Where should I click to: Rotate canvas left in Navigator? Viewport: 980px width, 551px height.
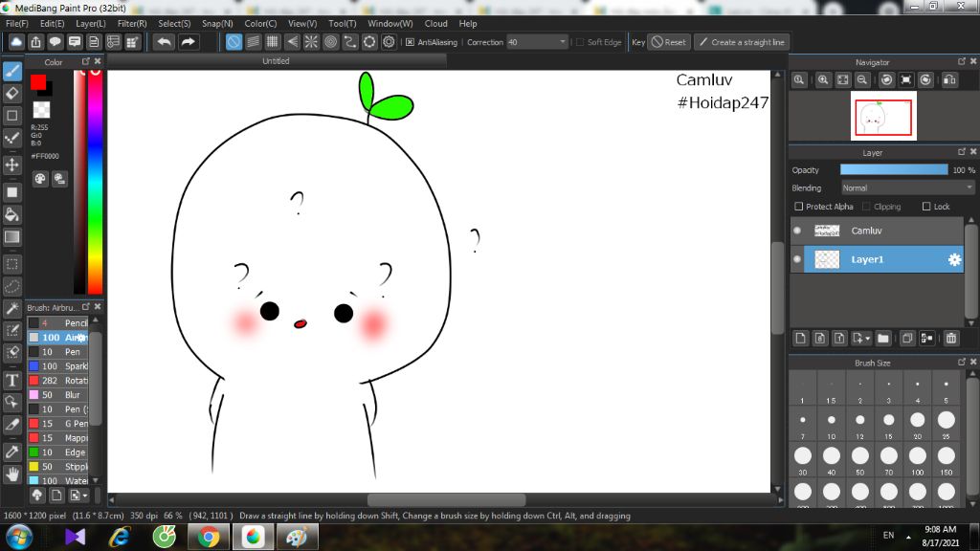pos(886,80)
